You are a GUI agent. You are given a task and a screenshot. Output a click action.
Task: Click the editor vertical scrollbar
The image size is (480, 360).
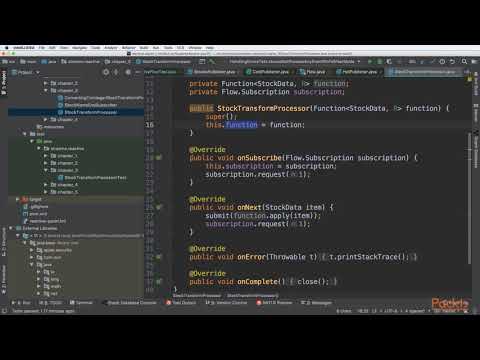pos(469,197)
